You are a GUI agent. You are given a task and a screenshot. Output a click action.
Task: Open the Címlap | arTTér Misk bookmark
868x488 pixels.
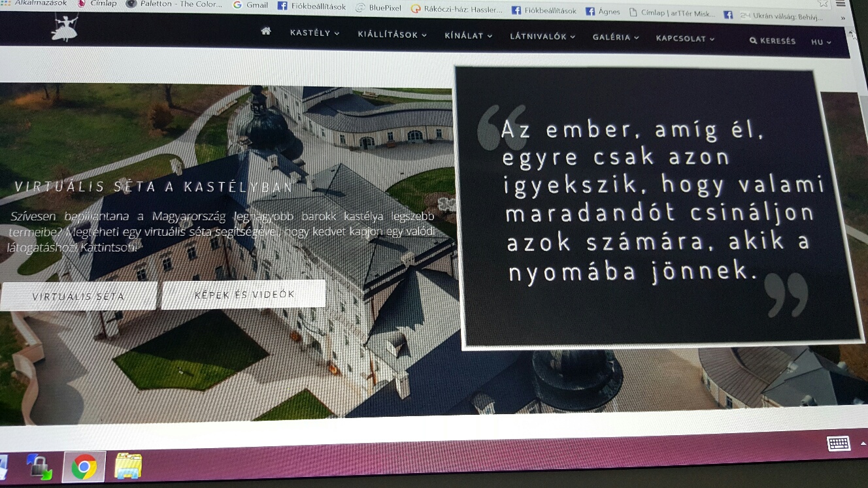tap(671, 13)
